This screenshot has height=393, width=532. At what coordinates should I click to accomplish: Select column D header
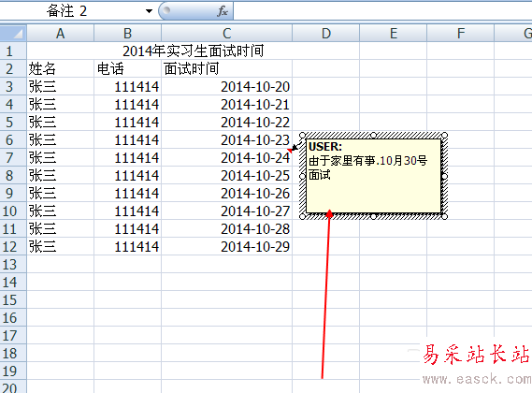point(325,34)
